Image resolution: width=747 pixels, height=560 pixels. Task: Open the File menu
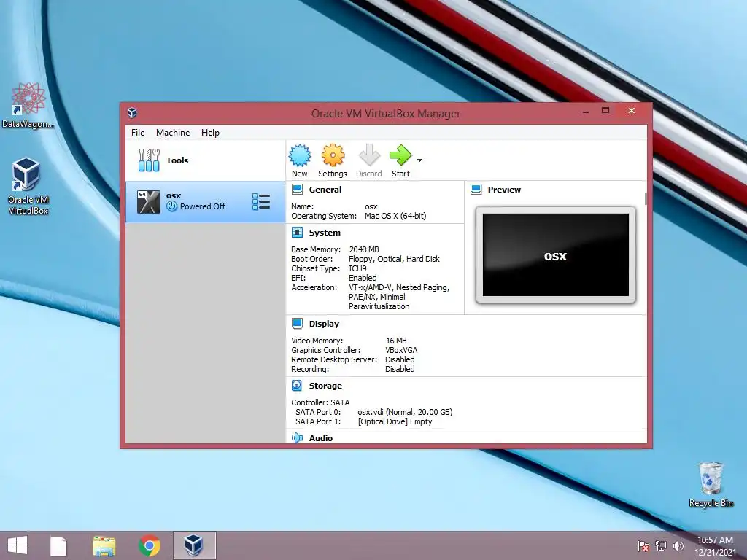(138, 133)
